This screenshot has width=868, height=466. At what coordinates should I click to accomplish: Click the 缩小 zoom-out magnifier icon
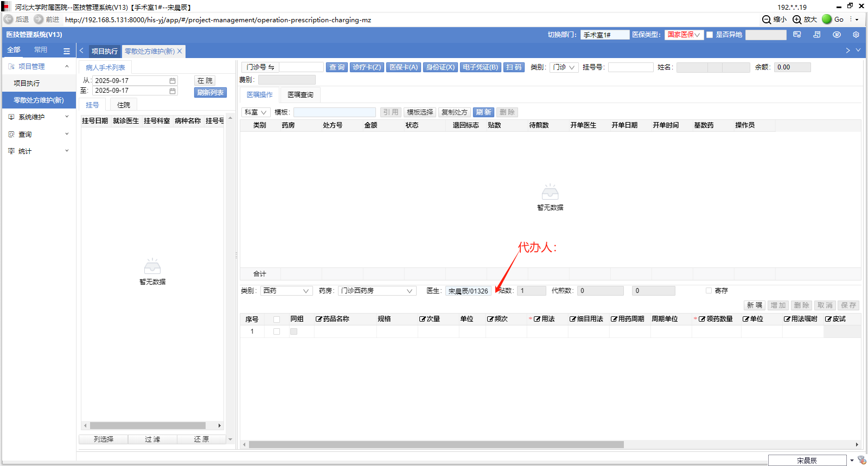click(767, 20)
